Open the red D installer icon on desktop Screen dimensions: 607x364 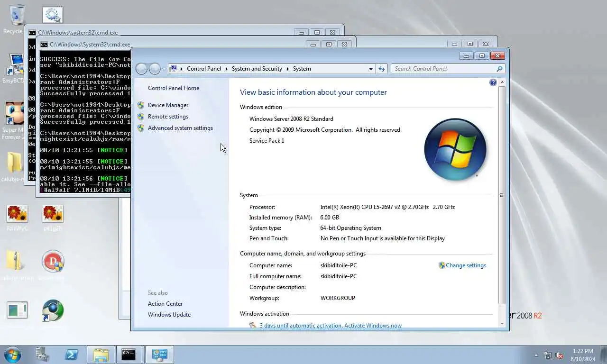[x=53, y=261]
